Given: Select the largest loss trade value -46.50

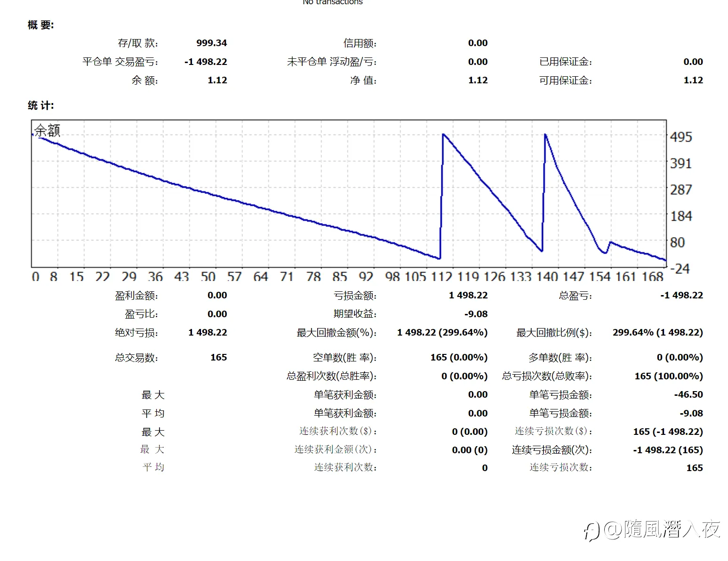Looking at the screenshot, I should coord(688,395).
